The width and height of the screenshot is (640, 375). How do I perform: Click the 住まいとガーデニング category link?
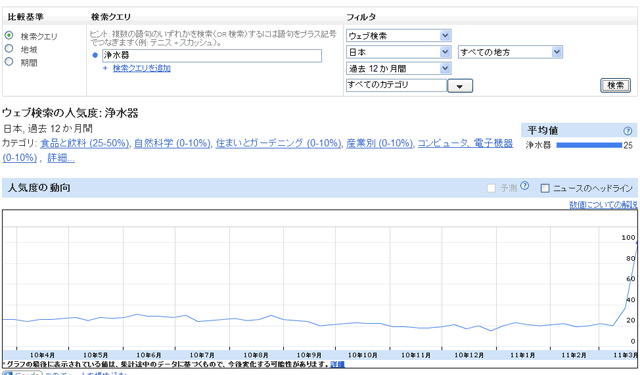(x=278, y=143)
